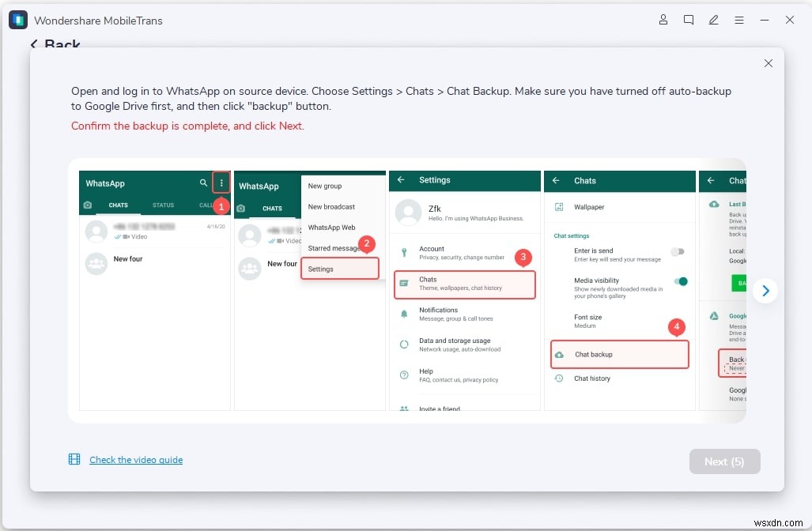The image size is (812, 531).
Task: Open the Check the video guide link
Action: (x=135, y=459)
